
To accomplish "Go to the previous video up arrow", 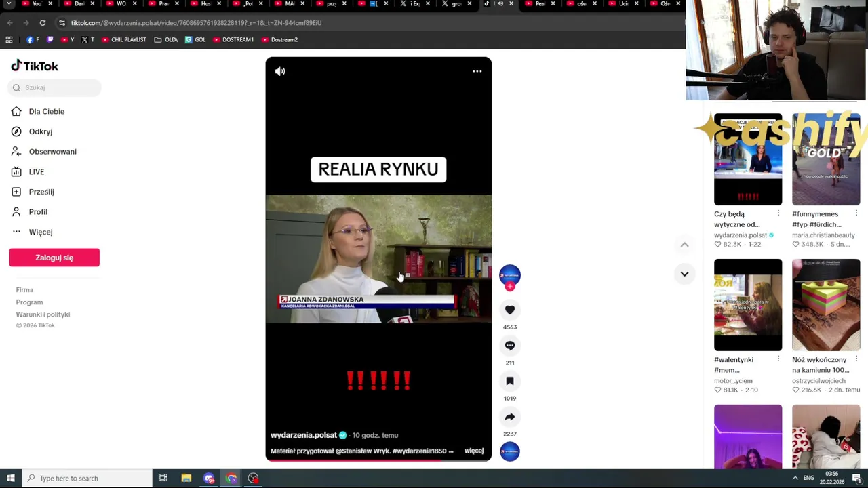I will pos(684,245).
